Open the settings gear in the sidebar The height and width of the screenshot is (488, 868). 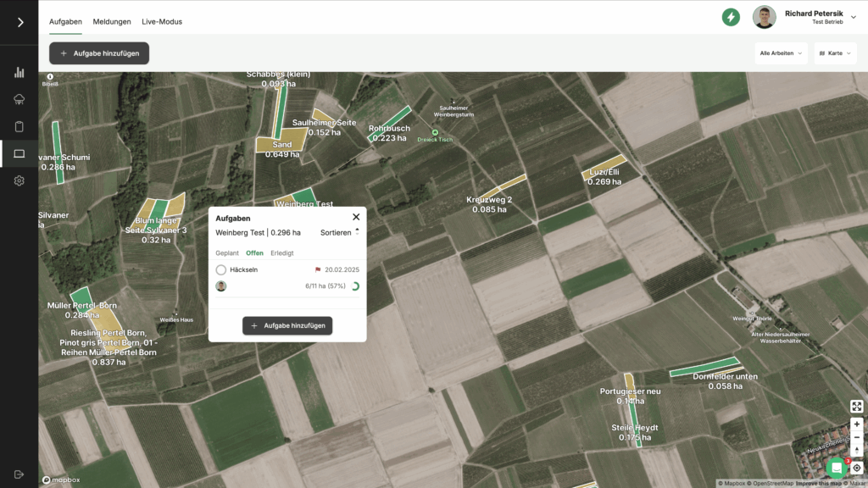pyautogui.click(x=19, y=180)
